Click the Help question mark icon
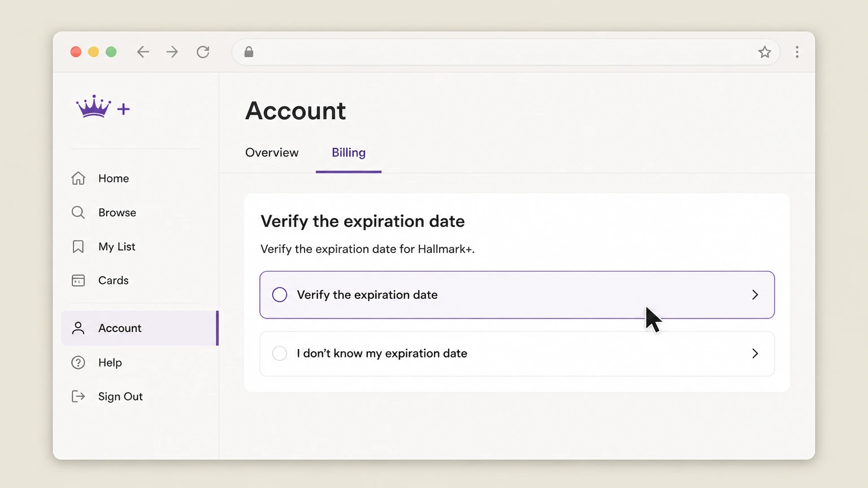 [78, 363]
